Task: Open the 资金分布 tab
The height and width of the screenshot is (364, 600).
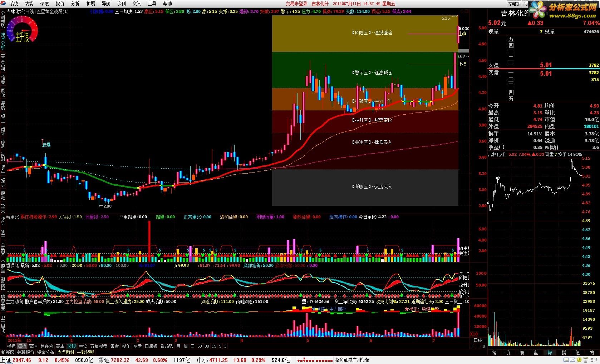Action: [x=45, y=352]
